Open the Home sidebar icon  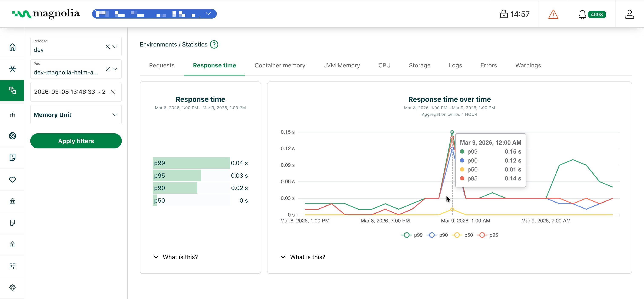tap(13, 47)
